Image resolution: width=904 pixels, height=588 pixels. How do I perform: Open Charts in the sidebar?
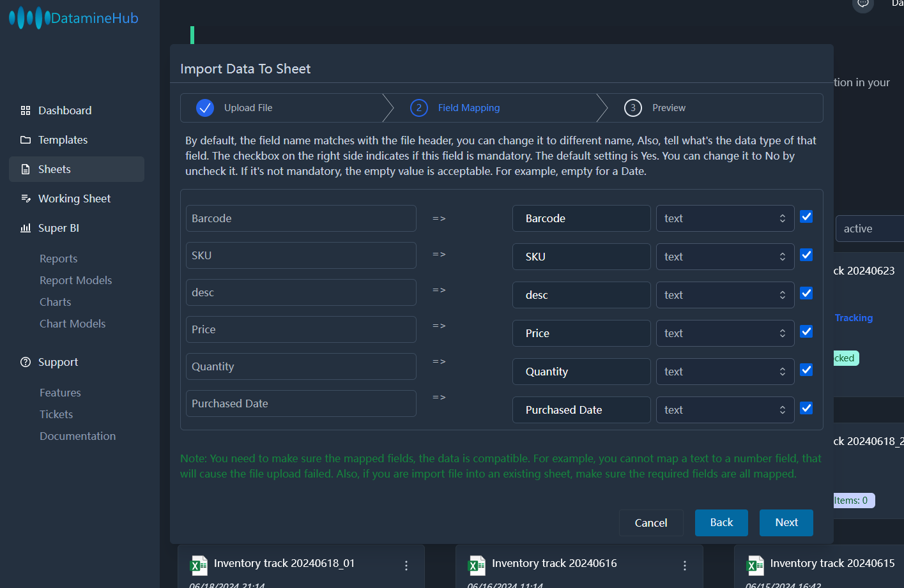(x=55, y=302)
